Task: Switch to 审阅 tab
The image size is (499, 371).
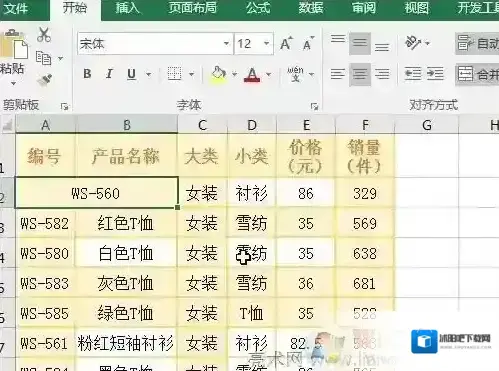Action: [364, 8]
